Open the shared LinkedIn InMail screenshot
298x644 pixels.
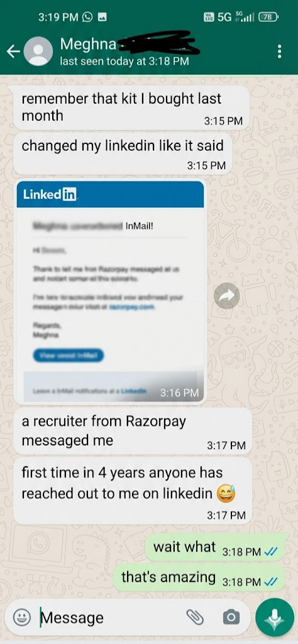[x=111, y=291]
